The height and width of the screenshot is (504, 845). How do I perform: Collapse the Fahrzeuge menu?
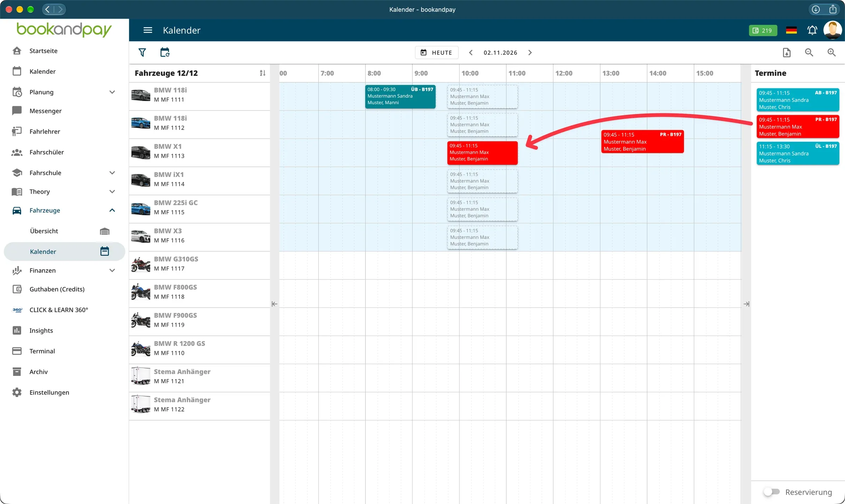(112, 210)
